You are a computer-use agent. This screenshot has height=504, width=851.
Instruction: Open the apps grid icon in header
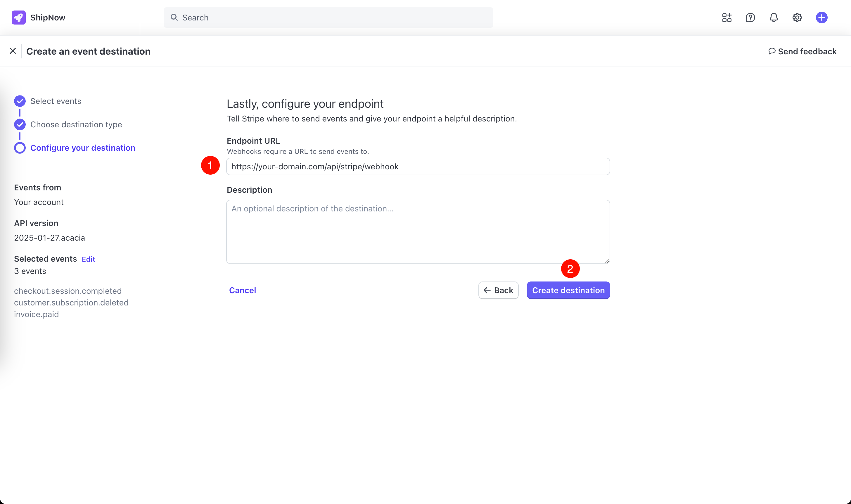[727, 18]
